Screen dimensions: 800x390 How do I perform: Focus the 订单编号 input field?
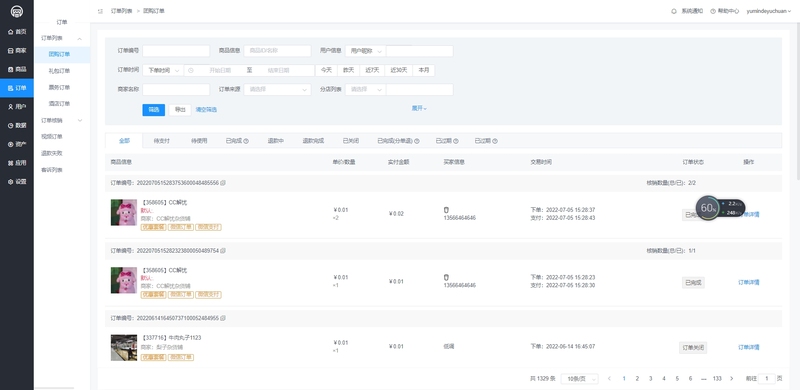point(176,51)
